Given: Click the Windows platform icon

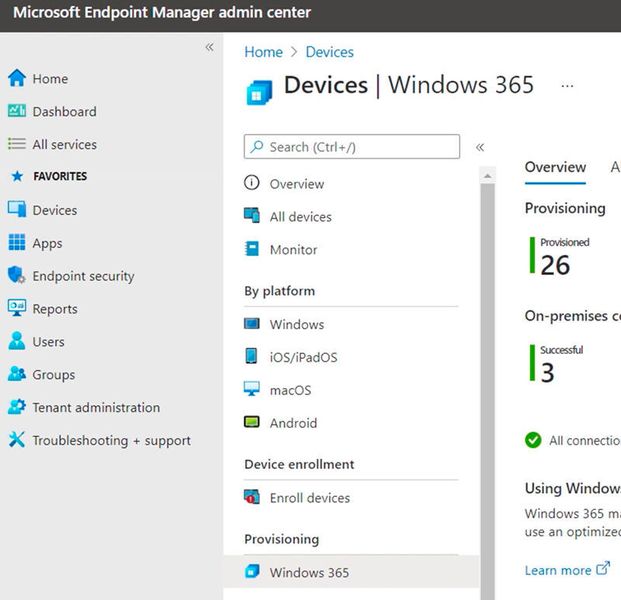Looking at the screenshot, I should (251, 324).
